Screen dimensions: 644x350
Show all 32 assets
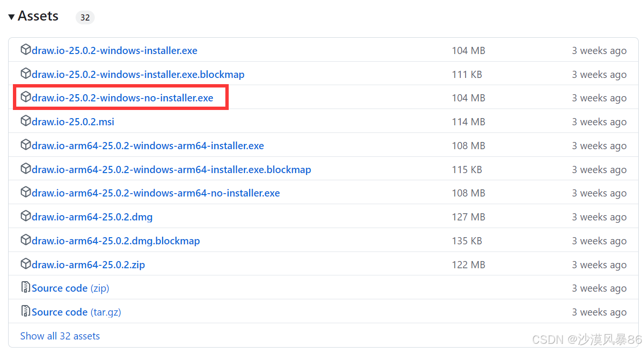tap(60, 336)
